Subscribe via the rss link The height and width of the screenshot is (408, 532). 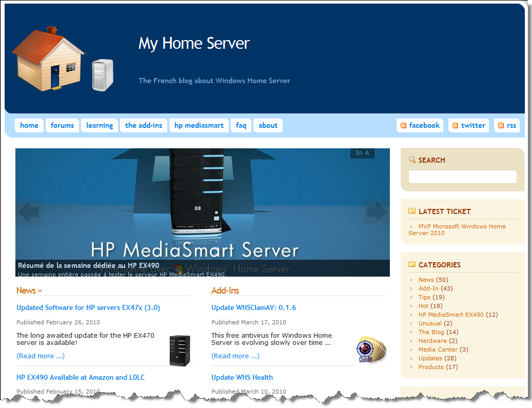point(507,125)
